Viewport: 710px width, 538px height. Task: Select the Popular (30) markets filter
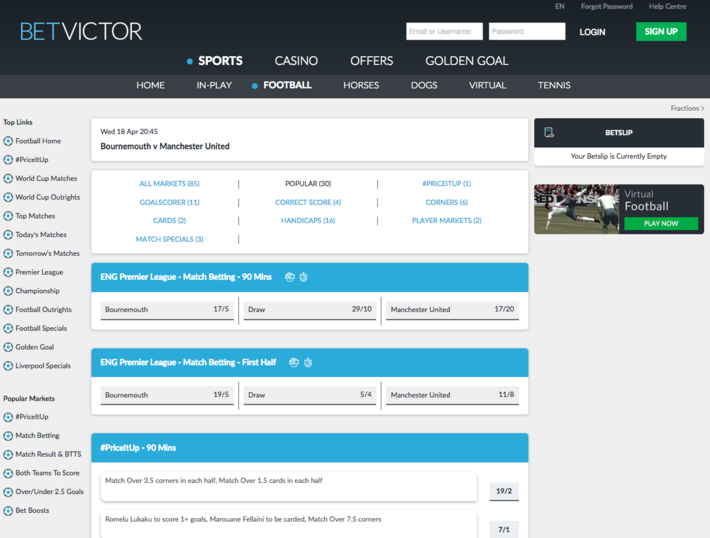point(308,183)
